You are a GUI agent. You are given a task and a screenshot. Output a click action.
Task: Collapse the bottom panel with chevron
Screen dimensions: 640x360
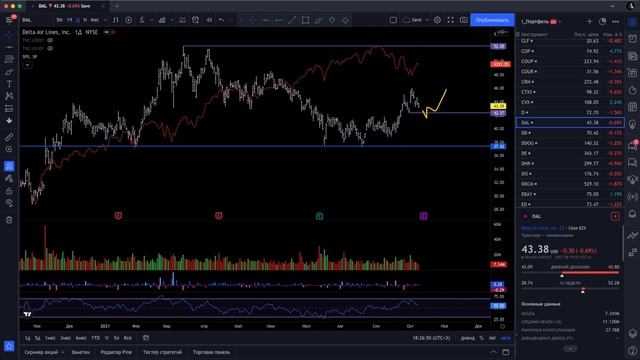[x=493, y=352]
